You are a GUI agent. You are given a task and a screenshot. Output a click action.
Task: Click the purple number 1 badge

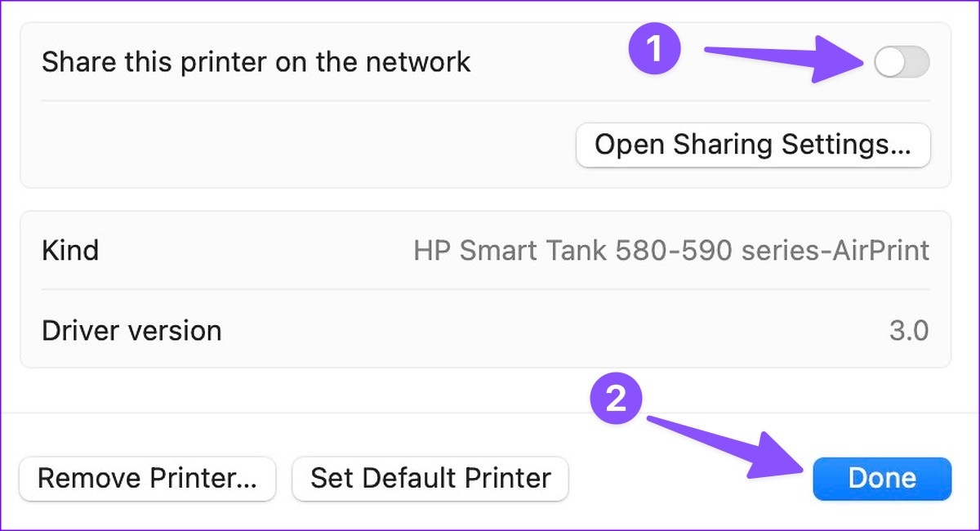[654, 49]
